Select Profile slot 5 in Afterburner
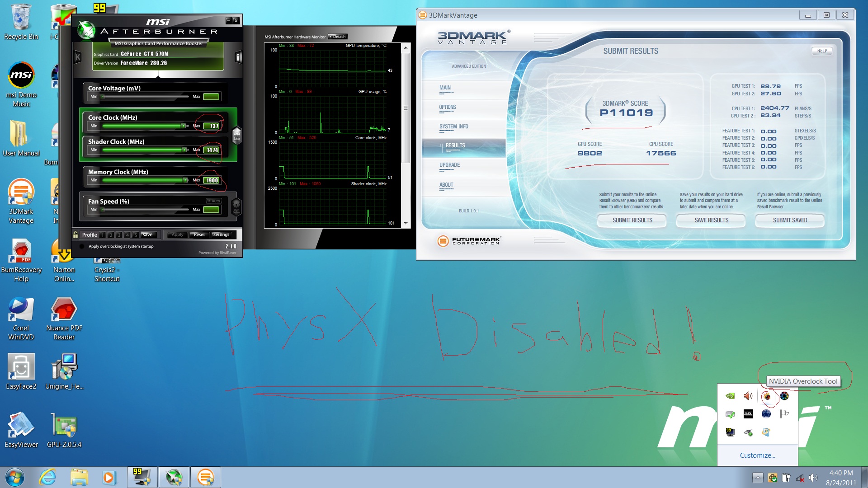This screenshot has width=868, height=488. click(x=135, y=235)
